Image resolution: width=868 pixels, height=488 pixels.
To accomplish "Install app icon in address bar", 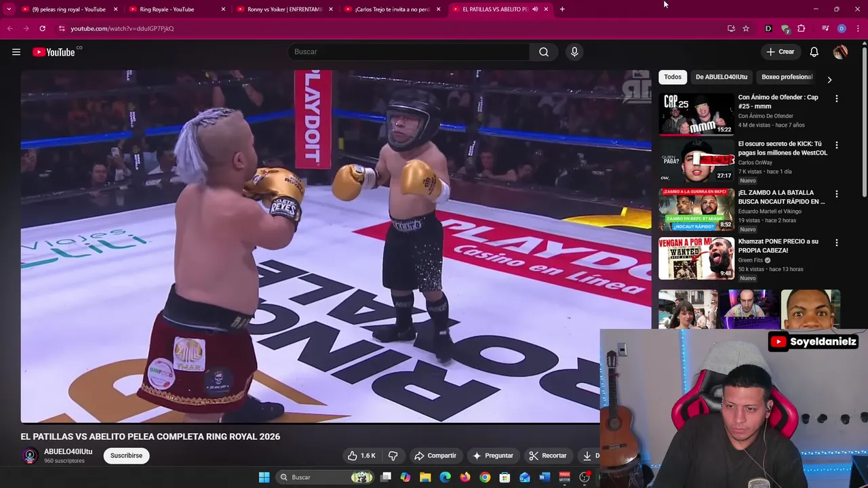I will pyautogui.click(x=731, y=28).
